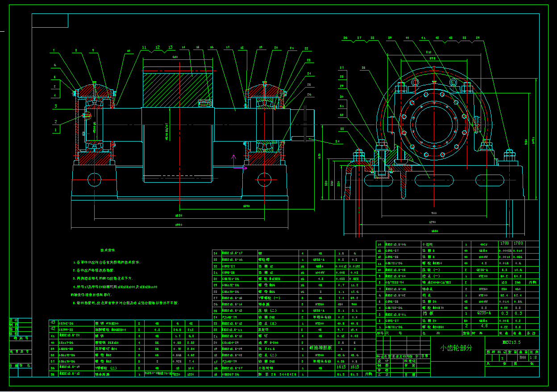Pick the 640 dimension above the gear
The image size is (557, 392).
tap(175, 57)
